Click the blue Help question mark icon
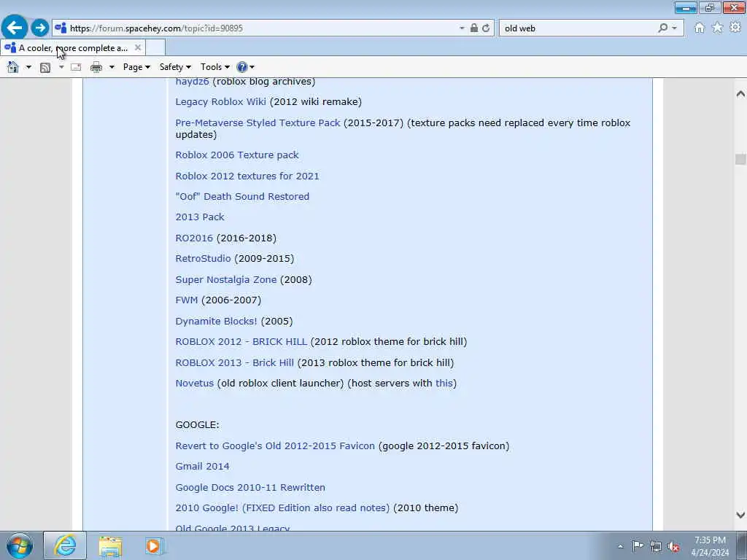 [242, 67]
